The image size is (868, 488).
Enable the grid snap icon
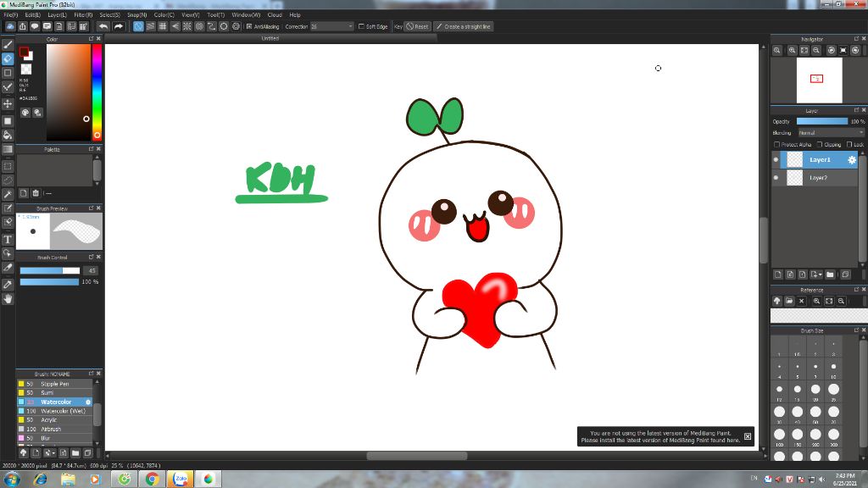click(x=163, y=26)
